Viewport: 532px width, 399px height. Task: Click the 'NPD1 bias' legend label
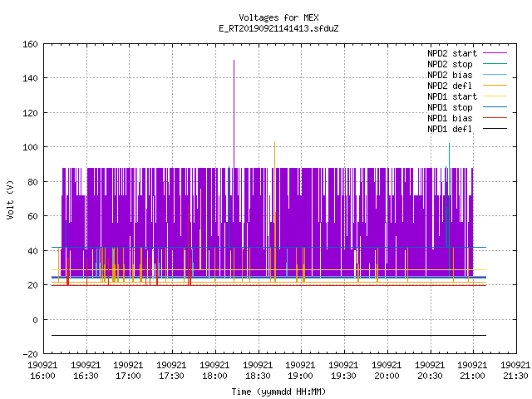450,118
